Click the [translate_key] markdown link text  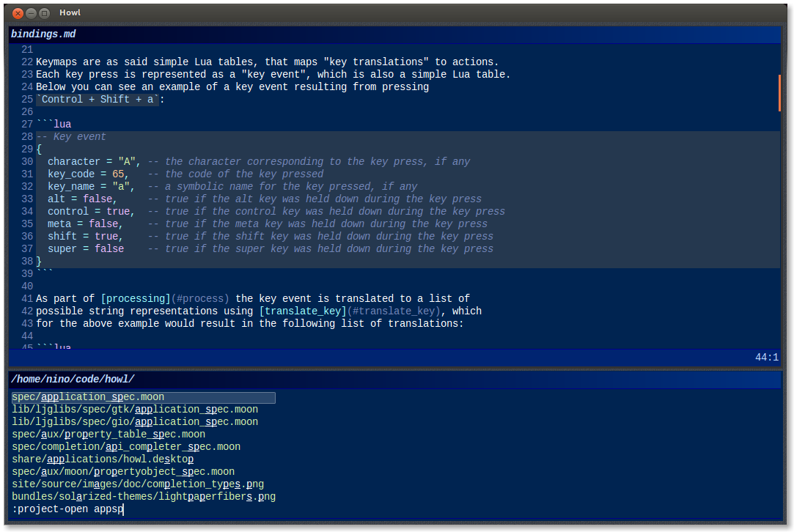(303, 311)
